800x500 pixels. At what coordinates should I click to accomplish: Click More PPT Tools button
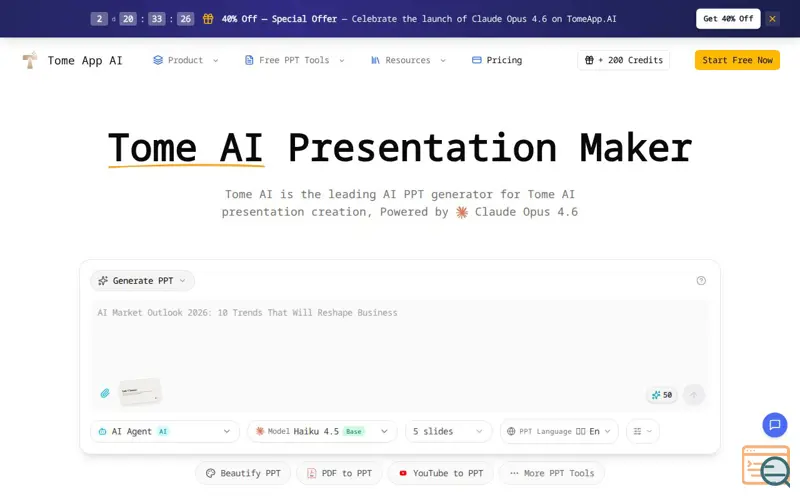pos(552,473)
